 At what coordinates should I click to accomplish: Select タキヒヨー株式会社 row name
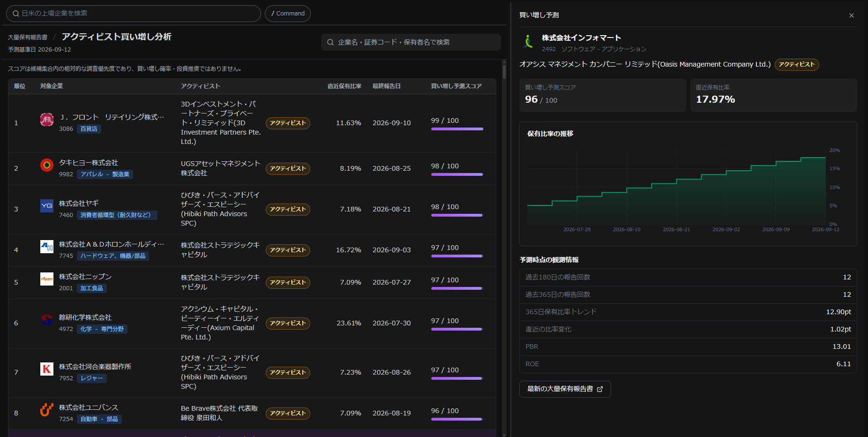click(x=89, y=163)
